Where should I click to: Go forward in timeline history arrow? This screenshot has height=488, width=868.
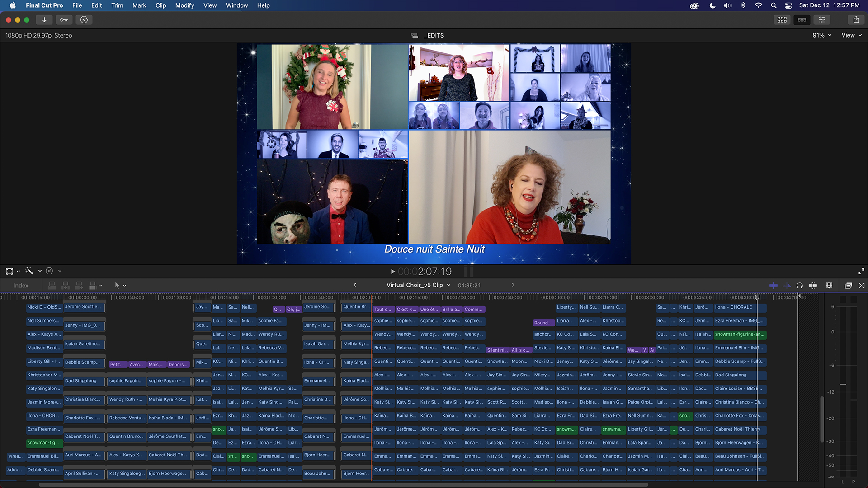513,285
